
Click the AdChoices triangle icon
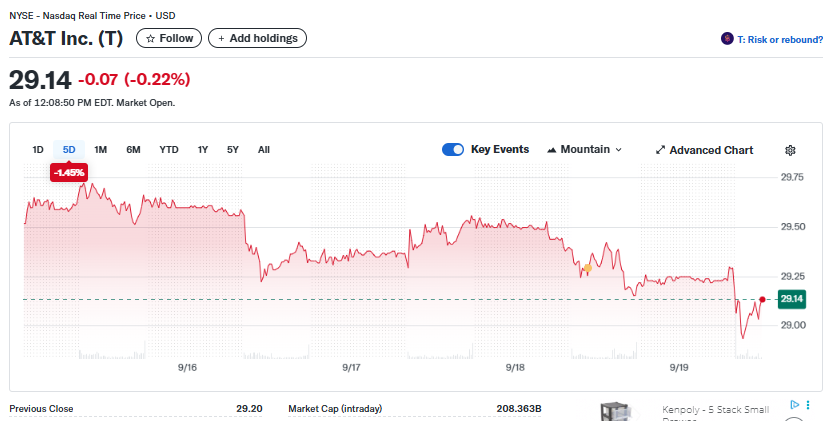(x=795, y=405)
